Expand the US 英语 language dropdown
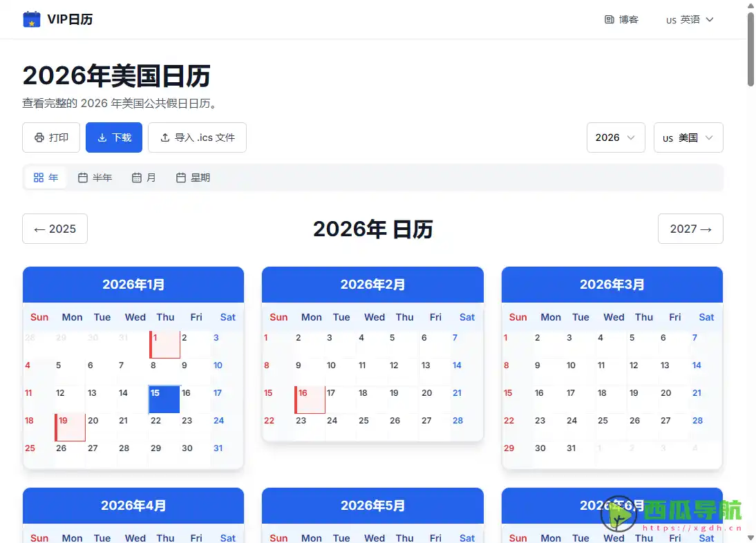Image resolution: width=756 pixels, height=543 pixels. tap(688, 19)
